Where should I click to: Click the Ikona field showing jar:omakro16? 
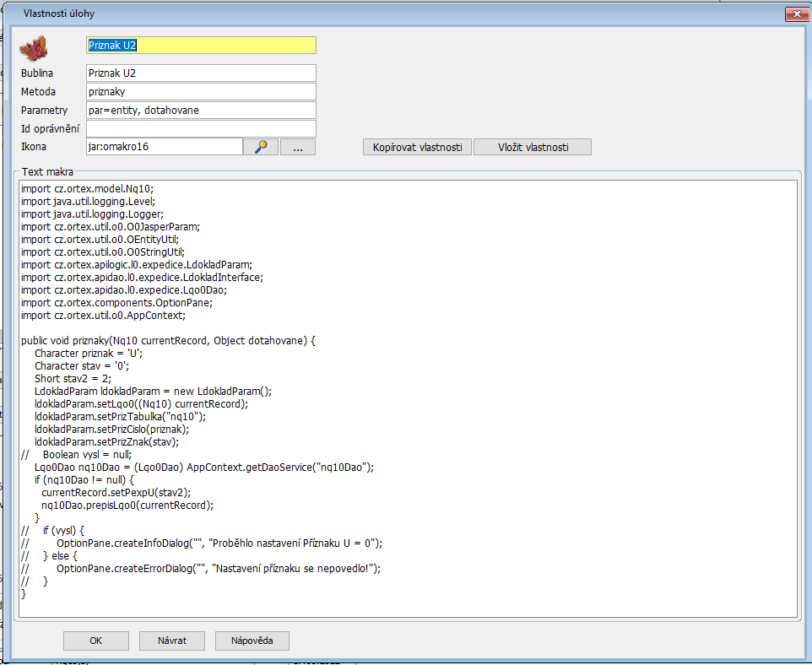(165, 147)
